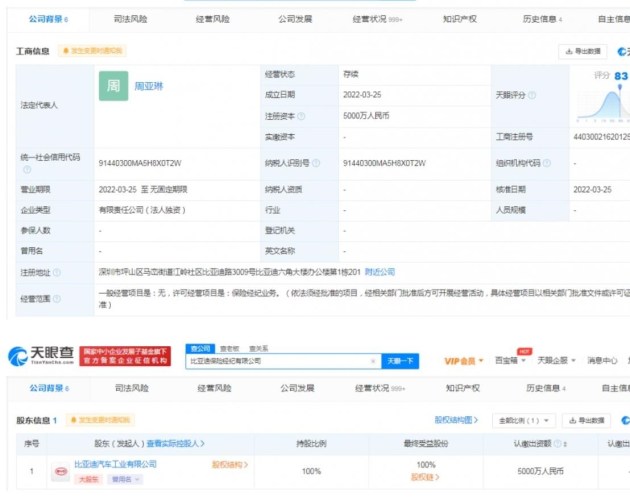Open 经营状况 tab above 工商信息

click(x=377, y=19)
